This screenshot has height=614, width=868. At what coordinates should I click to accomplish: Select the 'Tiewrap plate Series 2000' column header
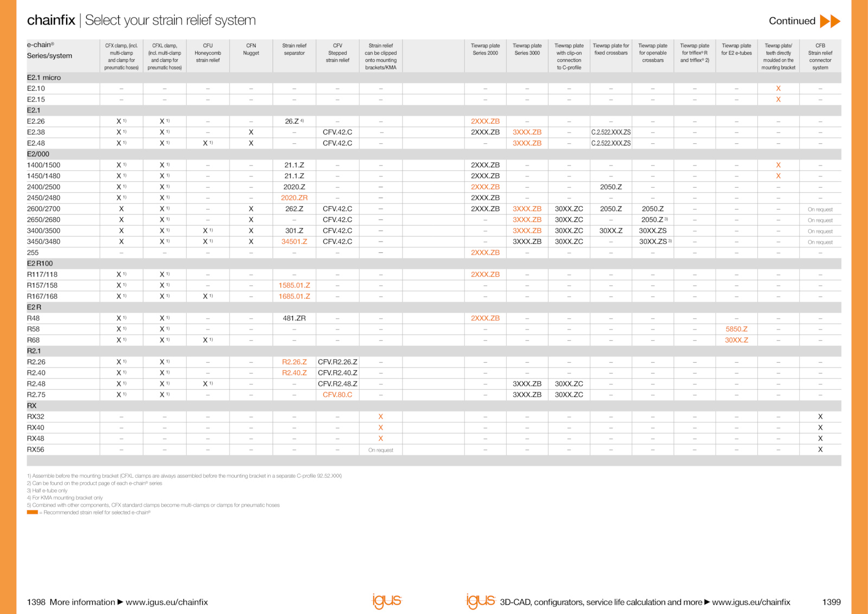pyautogui.click(x=486, y=49)
